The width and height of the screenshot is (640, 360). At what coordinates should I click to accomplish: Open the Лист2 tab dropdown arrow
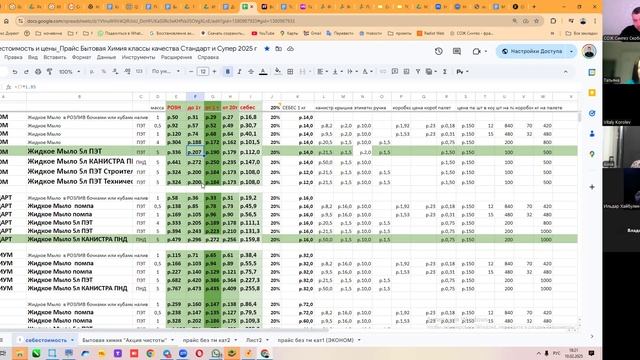point(267,340)
